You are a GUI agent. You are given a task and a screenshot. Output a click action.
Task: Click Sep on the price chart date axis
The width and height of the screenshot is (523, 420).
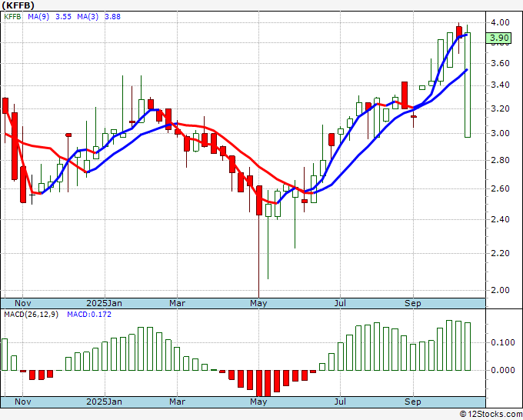[x=413, y=303]
